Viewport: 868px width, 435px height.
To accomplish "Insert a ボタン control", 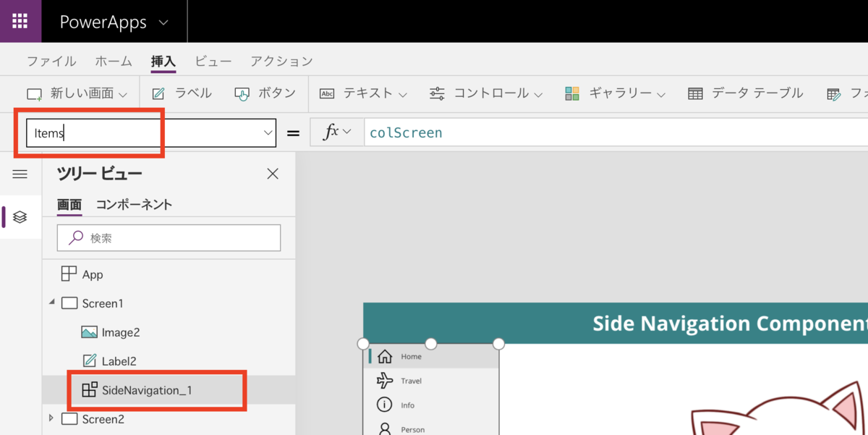I will (x=273, y=93).
